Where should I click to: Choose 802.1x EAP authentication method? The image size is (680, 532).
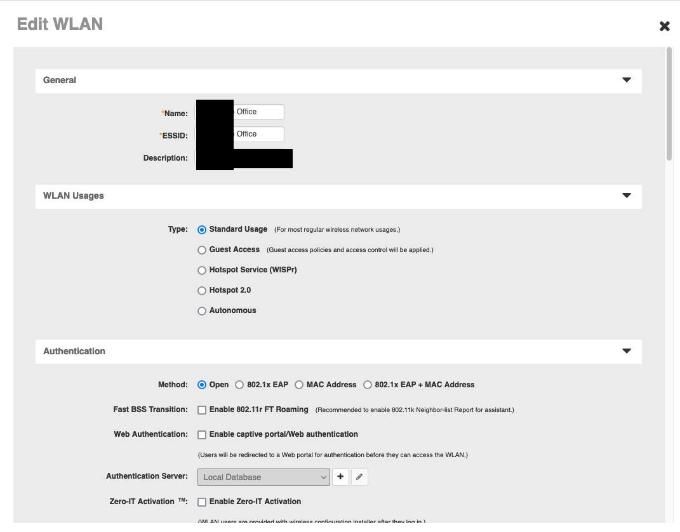pyautogui.click(x=239, y=385)
